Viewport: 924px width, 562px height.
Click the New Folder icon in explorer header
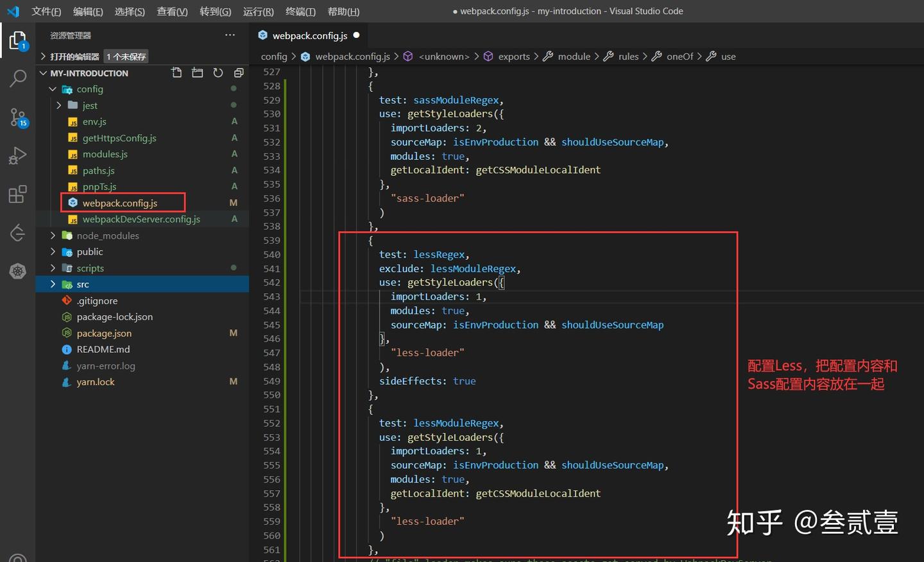tap(197, 72)
